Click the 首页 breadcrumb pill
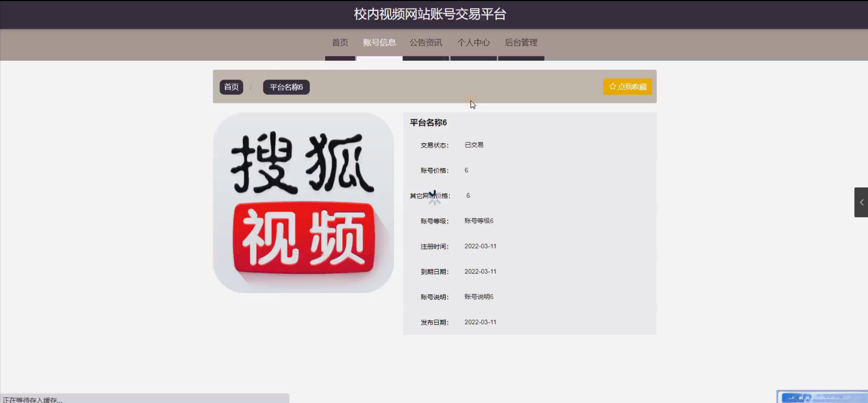 231,87
